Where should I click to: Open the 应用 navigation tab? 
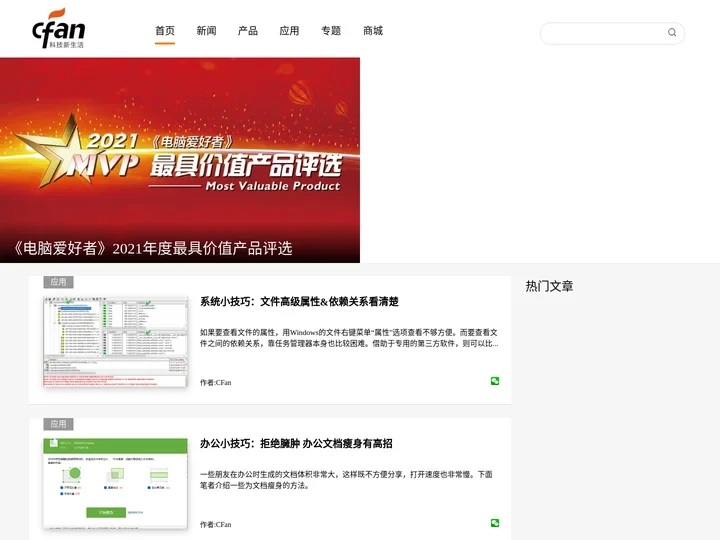(289, 31)
